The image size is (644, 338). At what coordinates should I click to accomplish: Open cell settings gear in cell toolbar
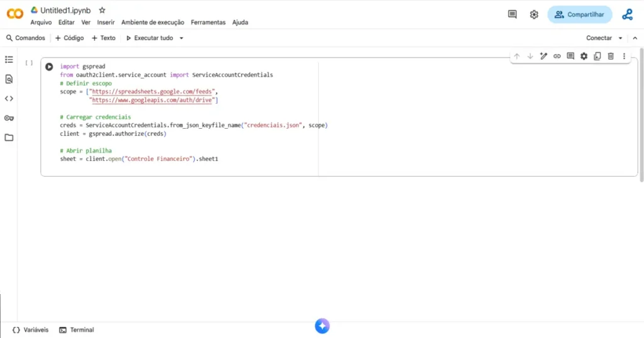click(x=584, y=56)
